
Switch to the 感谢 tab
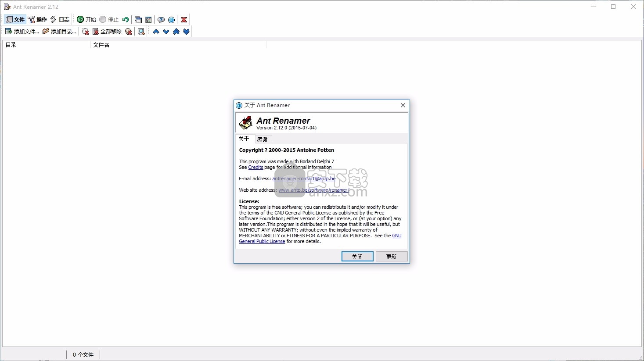(x=263, y=139)
